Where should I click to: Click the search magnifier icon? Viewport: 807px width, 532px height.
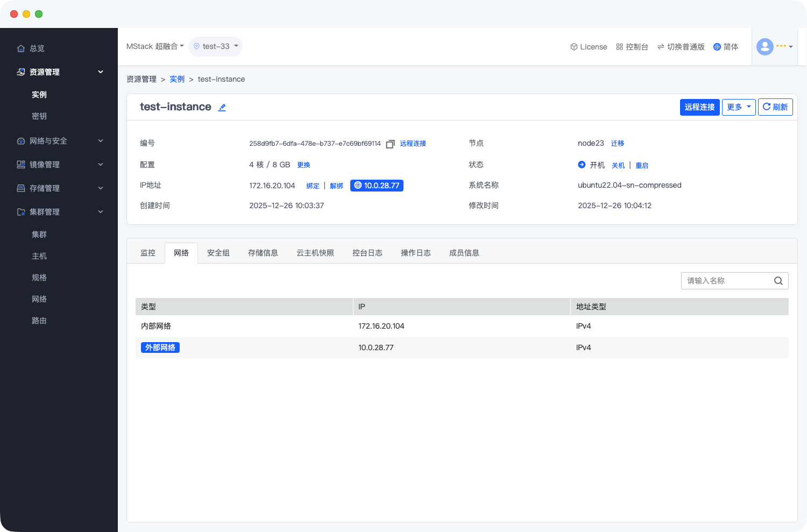click(778, 281)
